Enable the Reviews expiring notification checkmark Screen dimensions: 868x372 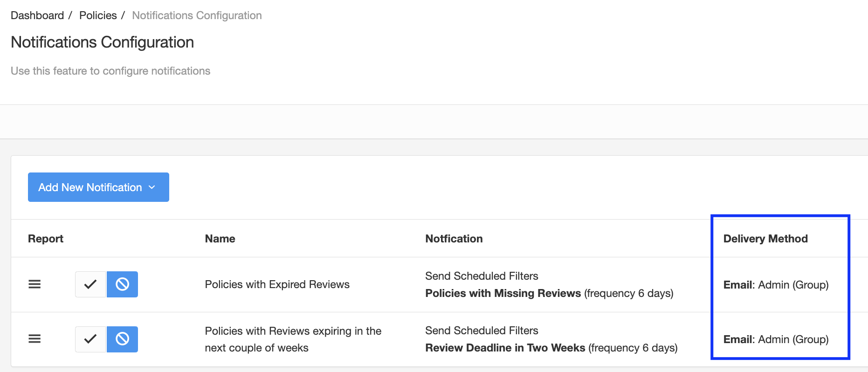tap(90, 339)
